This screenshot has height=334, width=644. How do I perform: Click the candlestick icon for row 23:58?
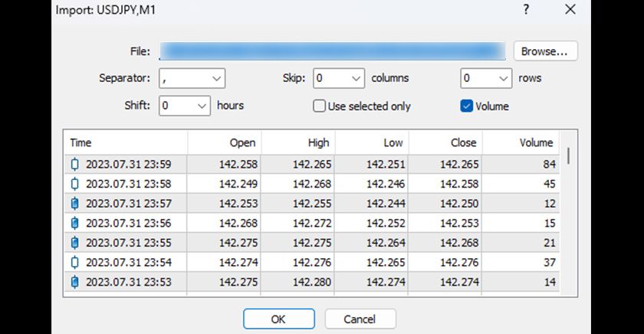coord(74,184)
